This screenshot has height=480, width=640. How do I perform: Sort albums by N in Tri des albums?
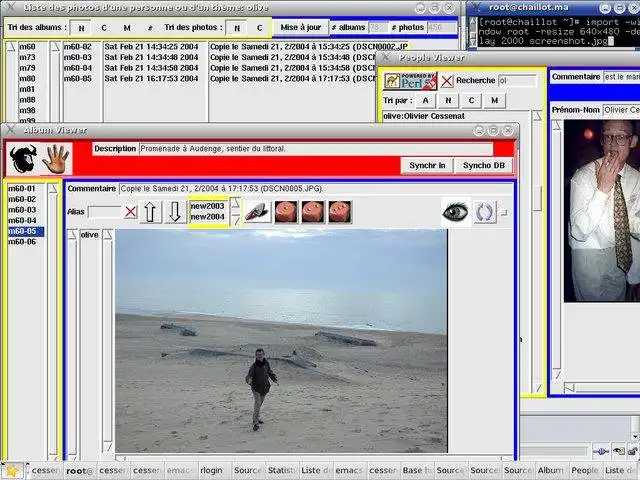click(x=81, y=28)
